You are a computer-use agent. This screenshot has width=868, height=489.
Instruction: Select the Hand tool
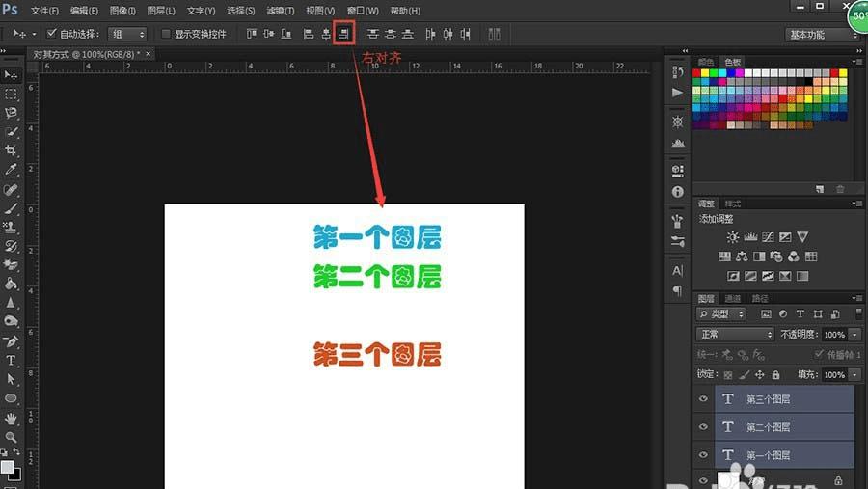[12, 419]
